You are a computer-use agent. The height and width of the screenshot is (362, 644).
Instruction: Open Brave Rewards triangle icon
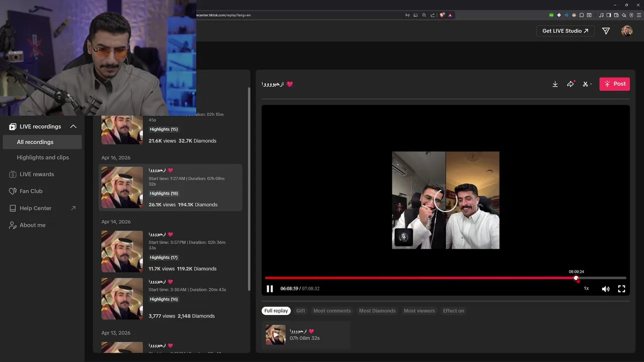tap(450, 15)
